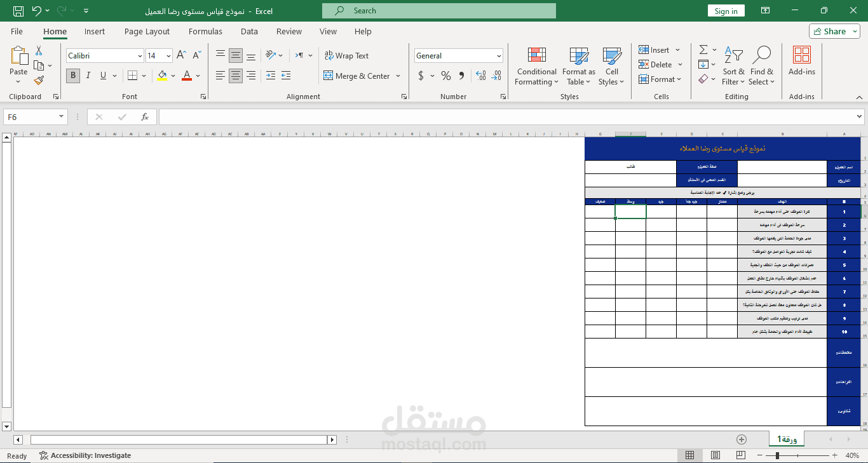The width and height of the screenshot is (868, 463).
Task: Click the Clear eraser icon in Editing
Action: tap(703, 79)
